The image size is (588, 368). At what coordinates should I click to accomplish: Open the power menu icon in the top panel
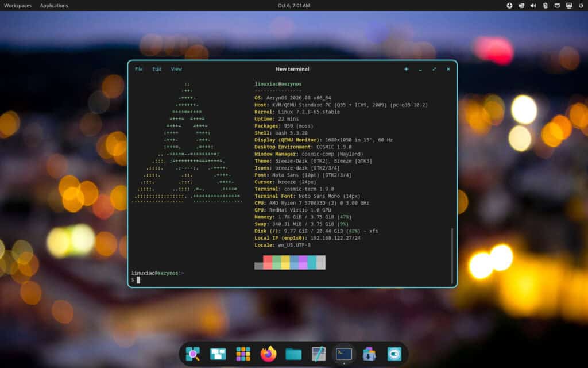point(581,6)
